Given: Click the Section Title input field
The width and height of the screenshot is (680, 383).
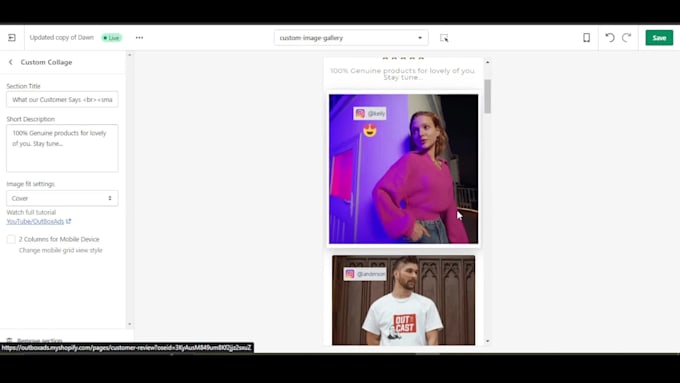Looking at the screenshot, I should click(x=62, y=99).
